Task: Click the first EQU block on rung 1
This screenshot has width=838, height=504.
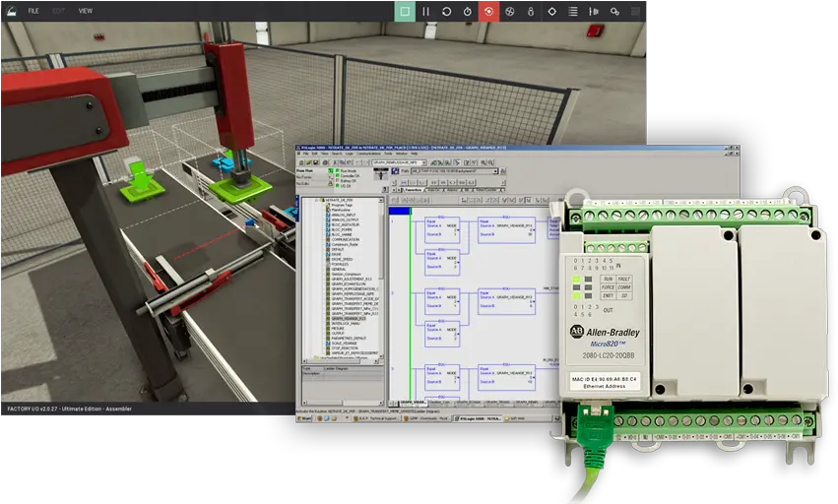Action: (442, 229)
